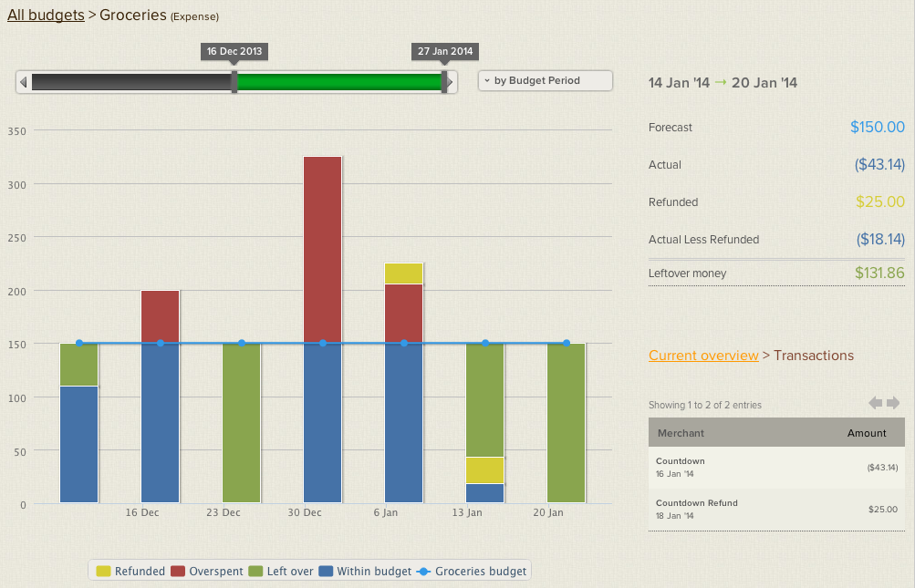Click the 30 Dec budget line point
The width and height of the screenshot is (915, 588).
tap(323, 343)
